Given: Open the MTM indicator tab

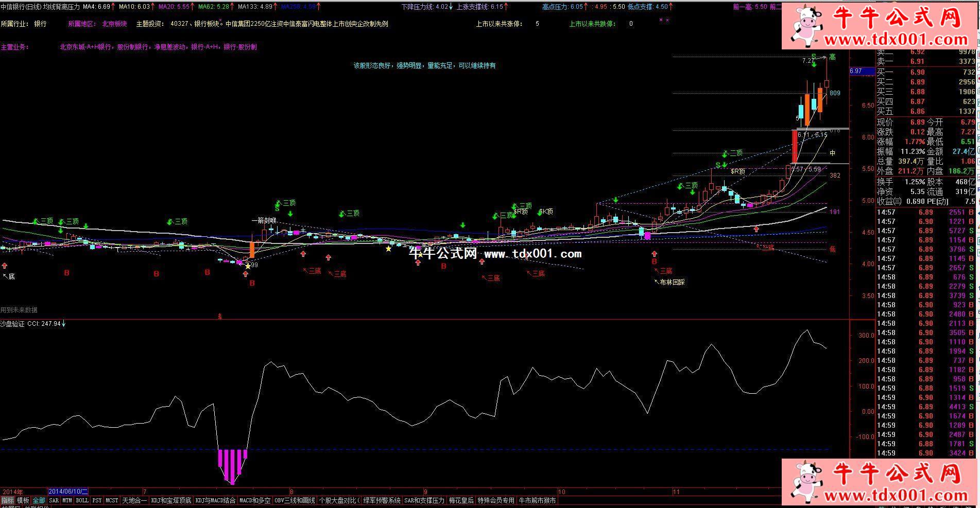Looking at the screenshot, I should tap(67, 500).
